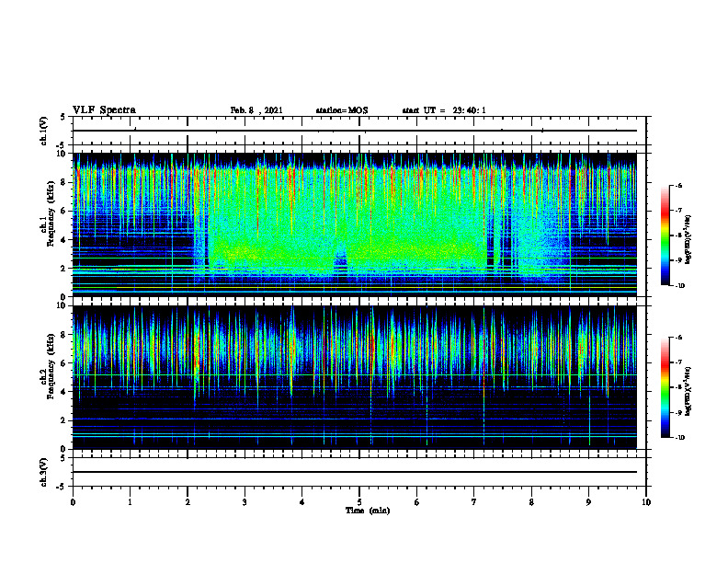This screenshot has height=563, width=728.
Task: Click the 'ch.1(V)' waveform axis label
Action: 44,131
